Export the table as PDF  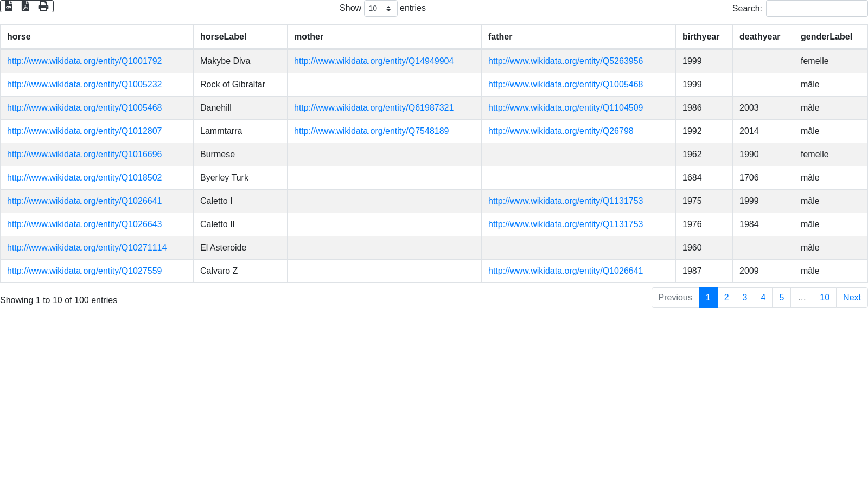click(25, 6)
